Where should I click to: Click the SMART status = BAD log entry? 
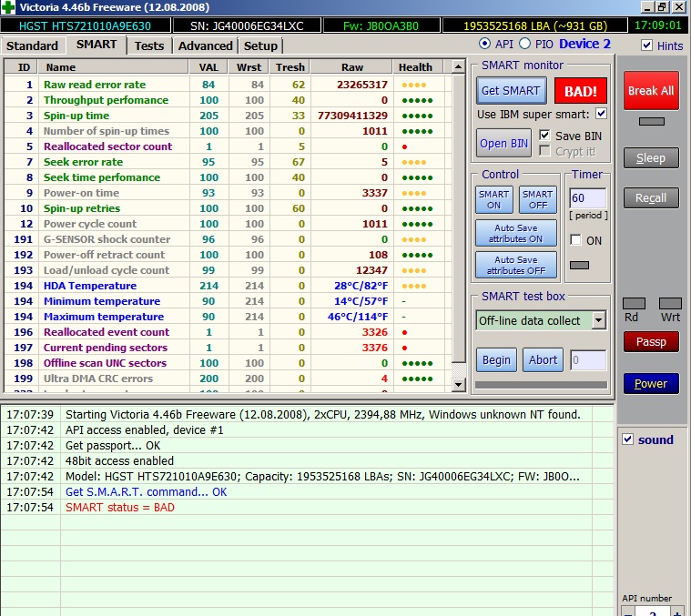pyautogui.click(x=120, y=507)
